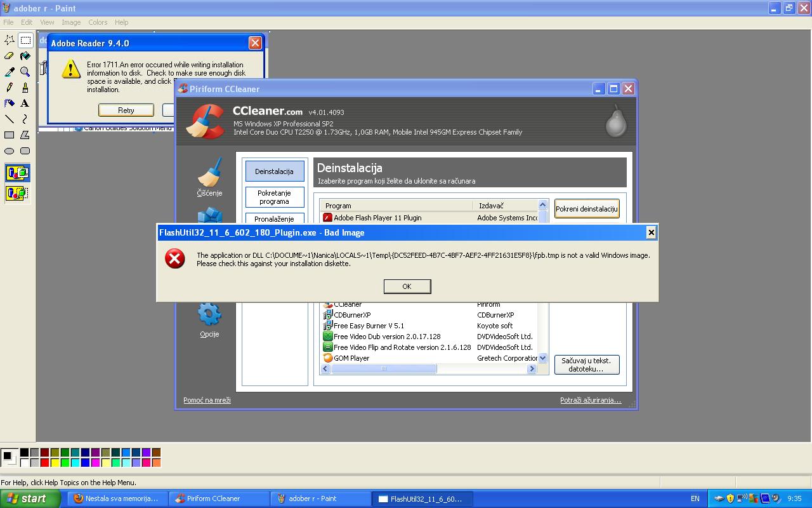Open the Pomoć na mreži link
The width and height of the screenshot is (812, 508).
pos(207,400)
